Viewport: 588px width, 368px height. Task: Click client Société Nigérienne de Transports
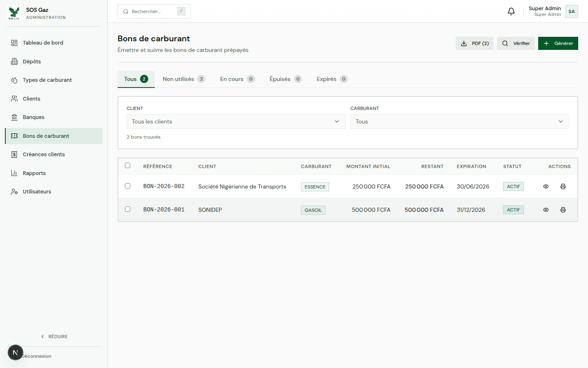[242, 186]
